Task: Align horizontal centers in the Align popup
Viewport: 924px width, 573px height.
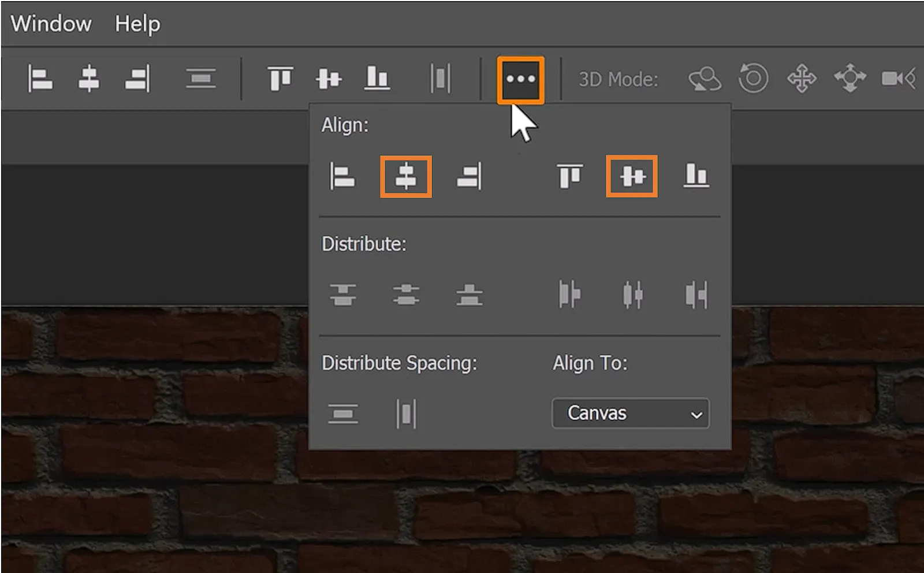Action: 405,176
